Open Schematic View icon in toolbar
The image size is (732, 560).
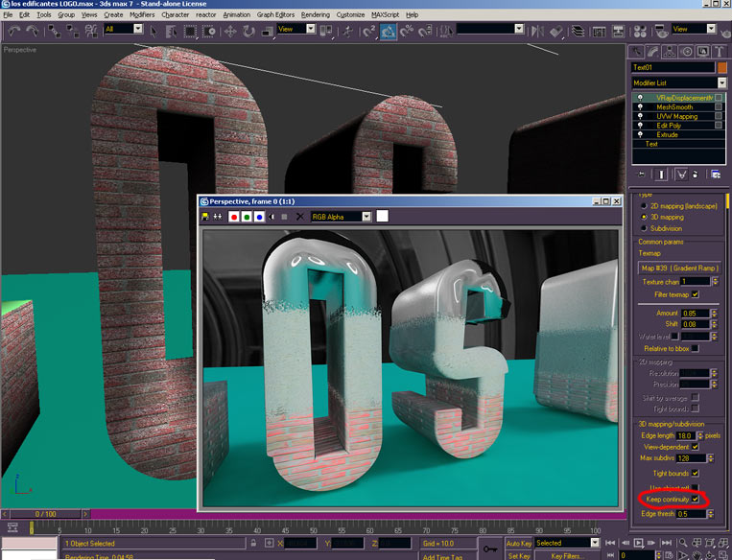coord(618,32)
